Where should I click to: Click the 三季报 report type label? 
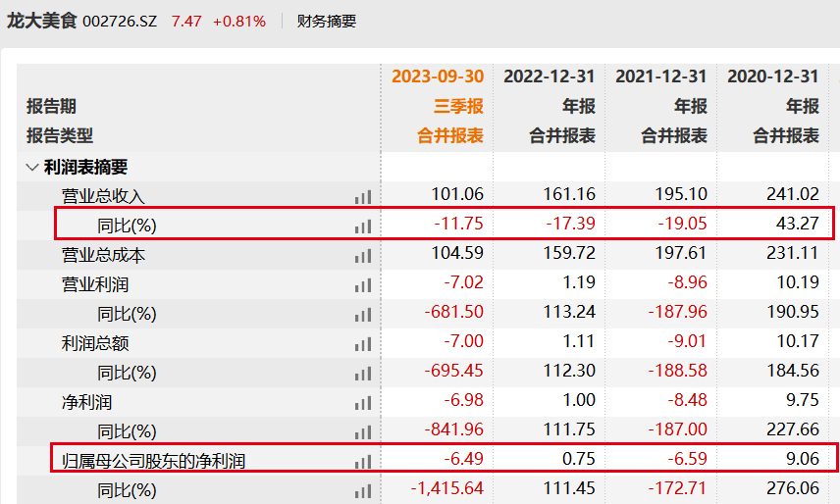pyautogui.click(x=458, y=106)
